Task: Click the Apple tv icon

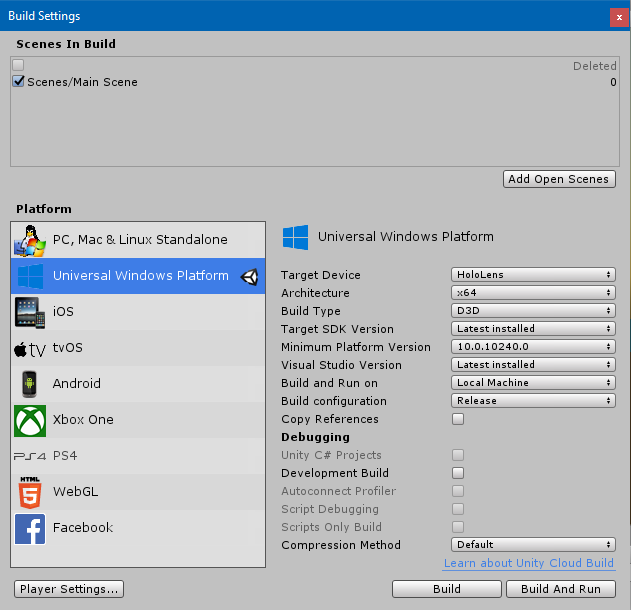Action: coord(30,349)
